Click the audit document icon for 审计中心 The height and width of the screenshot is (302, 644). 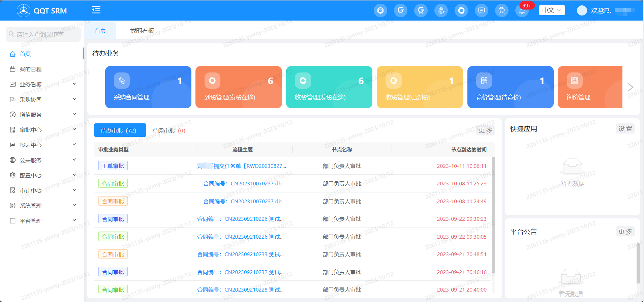tap(13, 190)
